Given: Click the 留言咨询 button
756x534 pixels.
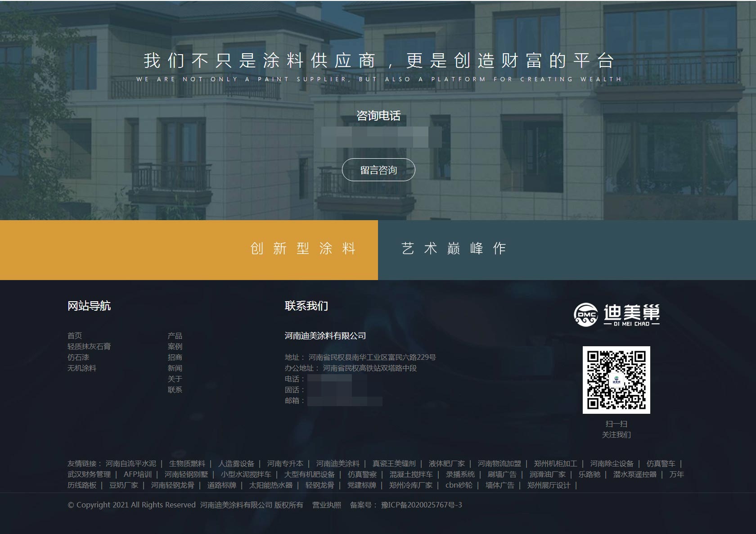Looking at the screenshot, I should [x=378, y=170].
